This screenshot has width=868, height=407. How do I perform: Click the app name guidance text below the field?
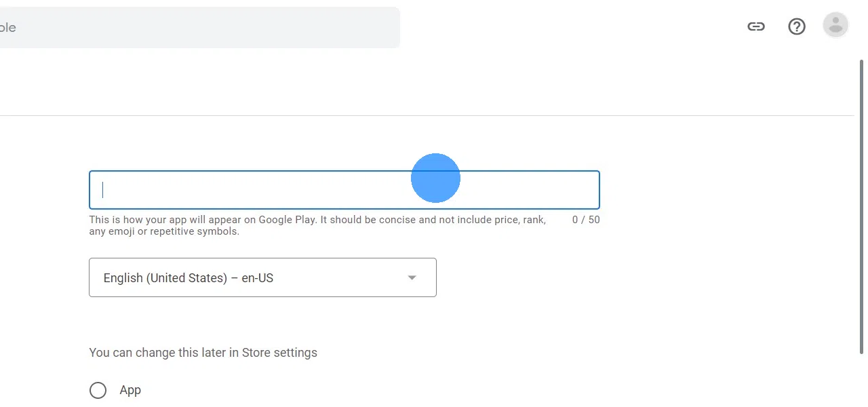317,225
